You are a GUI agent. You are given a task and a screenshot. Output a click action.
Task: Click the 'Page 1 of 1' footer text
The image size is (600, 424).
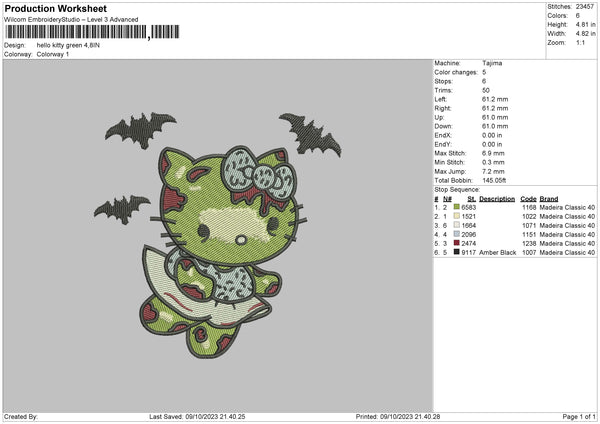tap(579, 417)
